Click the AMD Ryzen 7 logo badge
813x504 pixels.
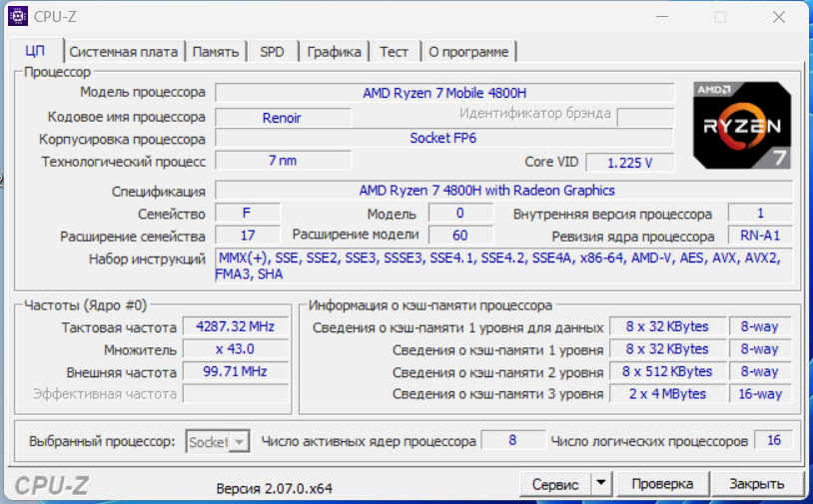pos(742,125)
